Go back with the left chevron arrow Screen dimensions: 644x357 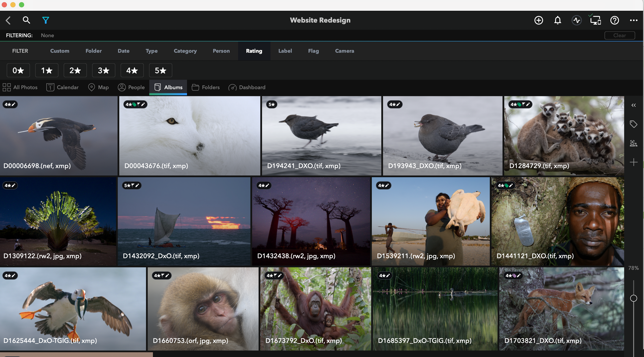pyautogui.click(x=8, y=20)
